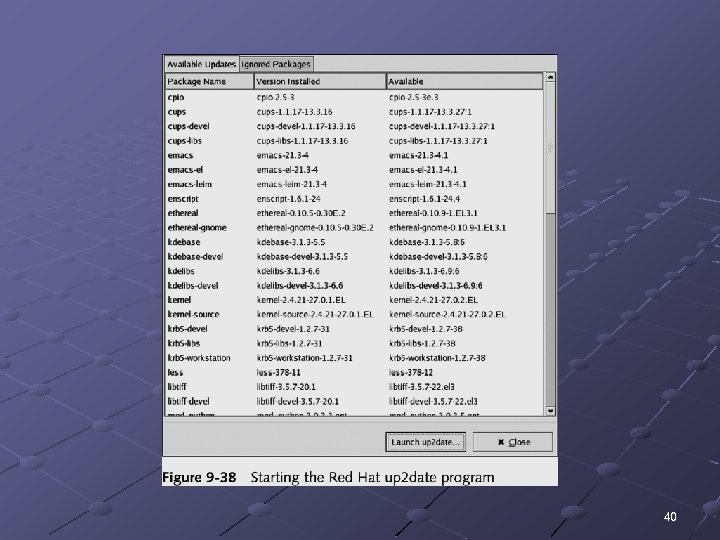720x540 pixels.
Task: Click available version ethereal-gnome-0.10.9-1.EL3.1
Action: click(448, 228)
